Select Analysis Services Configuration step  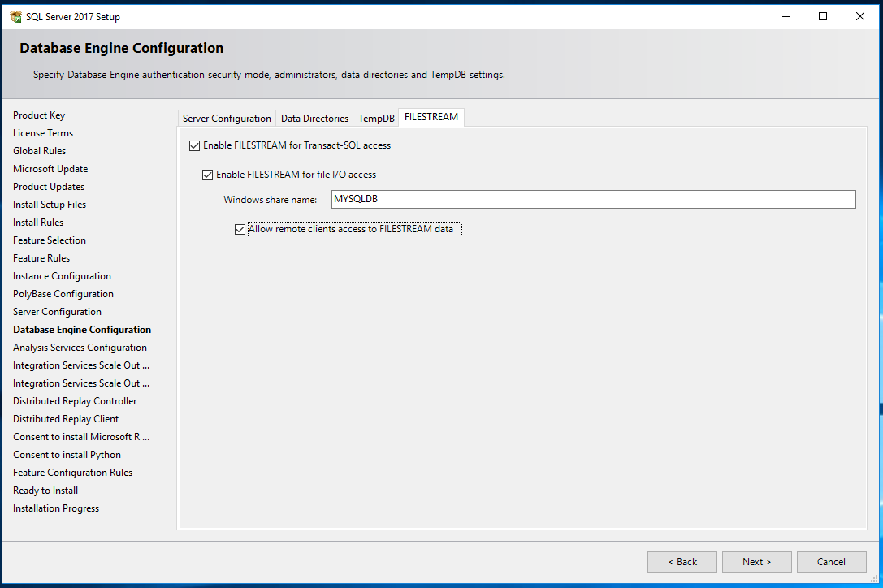[80, 348]
